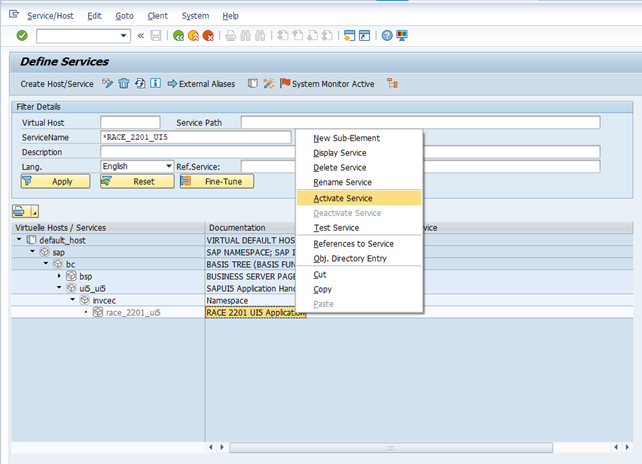Open the Lang. English dropdown

[168, 166]
